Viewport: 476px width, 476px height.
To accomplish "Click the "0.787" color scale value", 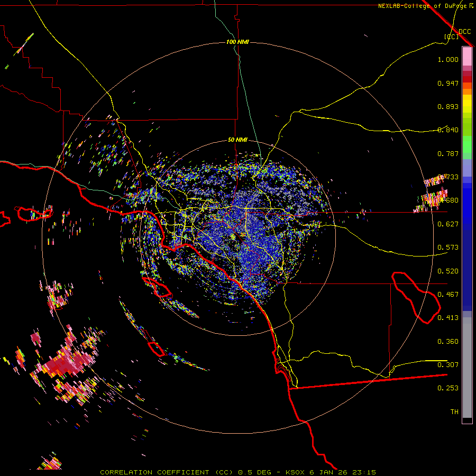I will click(x=448, y=153).
